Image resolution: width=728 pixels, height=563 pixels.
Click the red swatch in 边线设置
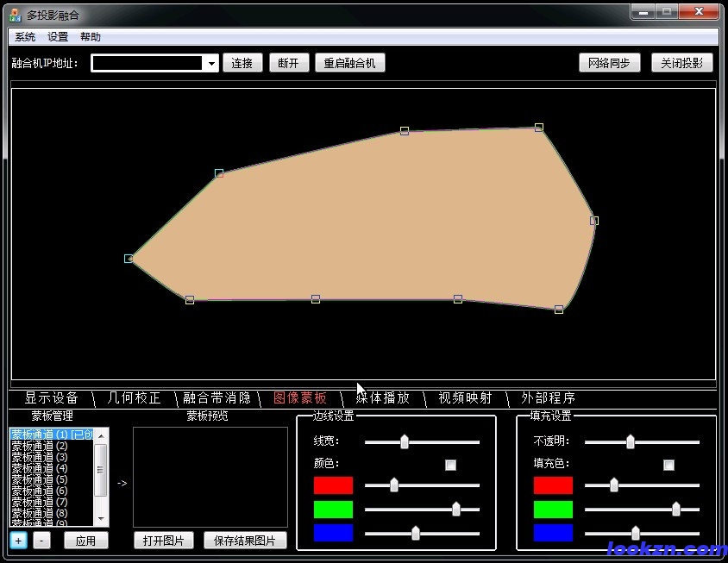pos(333,485)
